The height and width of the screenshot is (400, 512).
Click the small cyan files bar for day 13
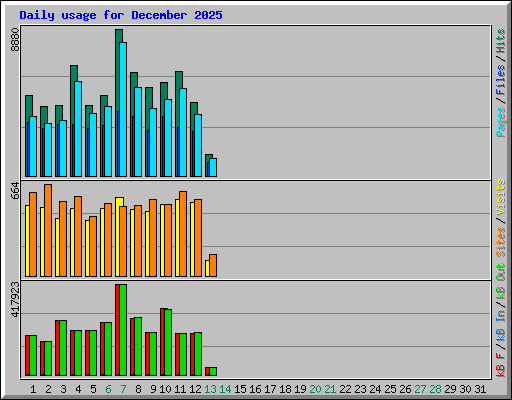click(213, 167)
